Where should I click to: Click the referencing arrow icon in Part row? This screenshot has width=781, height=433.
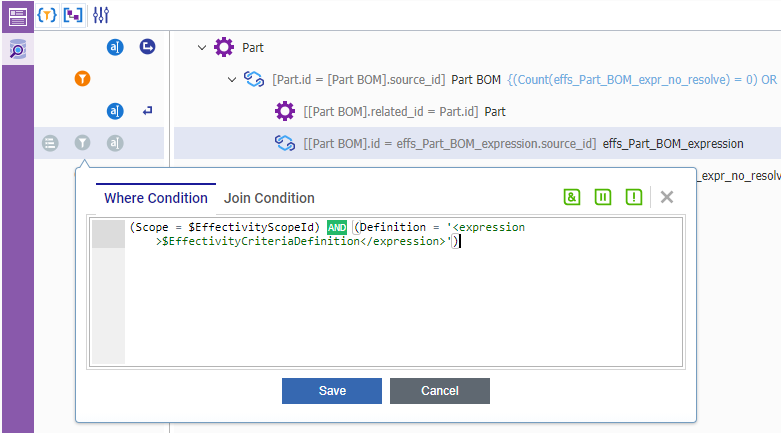pyautogui.click(x=147, y=47)
